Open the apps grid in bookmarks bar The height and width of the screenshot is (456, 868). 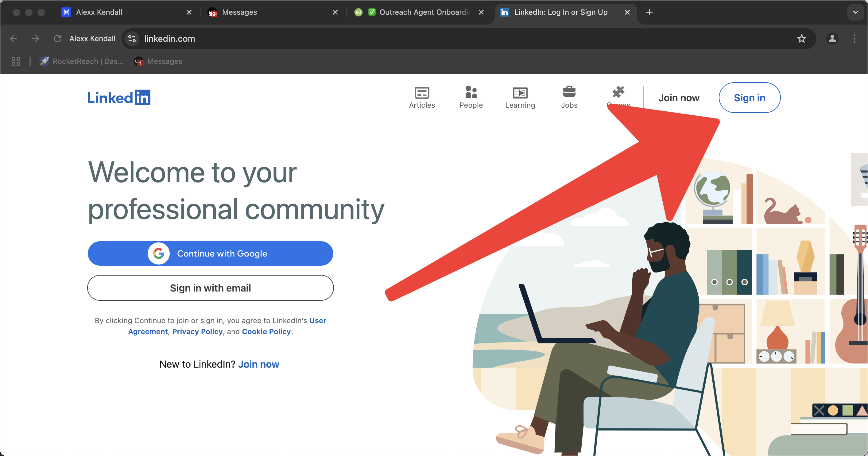point(16,61)
